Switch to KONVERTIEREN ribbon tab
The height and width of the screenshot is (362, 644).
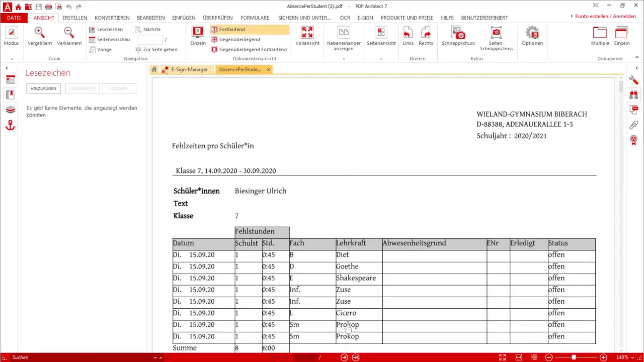(112, 18)
